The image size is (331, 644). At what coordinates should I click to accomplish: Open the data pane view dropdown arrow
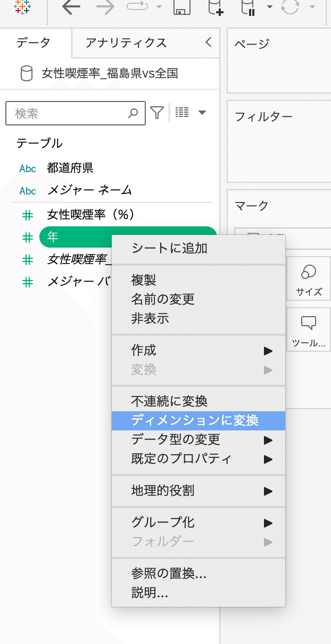[x=202, y=113]
